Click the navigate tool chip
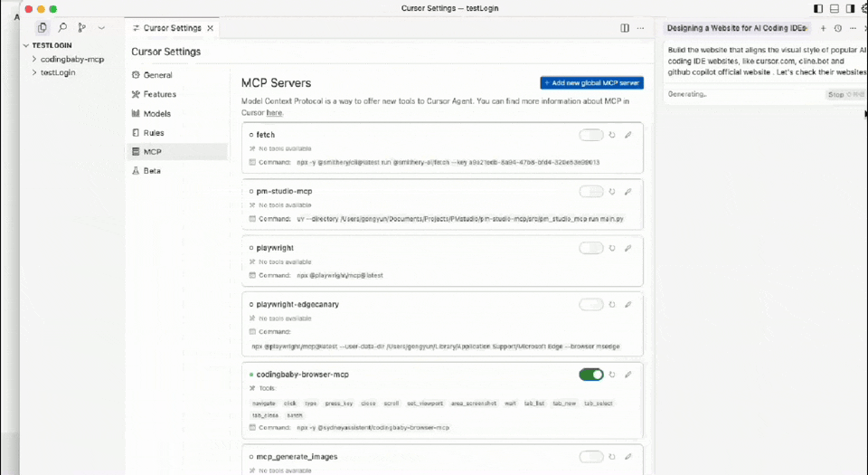This screenshot has height=475, width=868. point(263,404)
